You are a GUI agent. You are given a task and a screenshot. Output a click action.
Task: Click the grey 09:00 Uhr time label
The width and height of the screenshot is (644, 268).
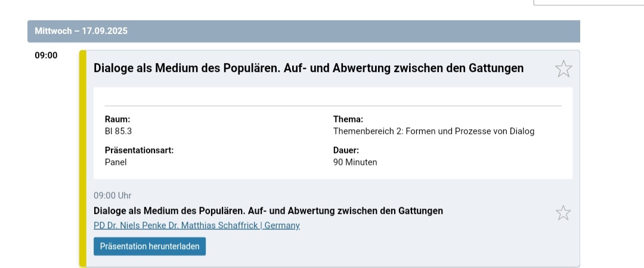point(112,195)
